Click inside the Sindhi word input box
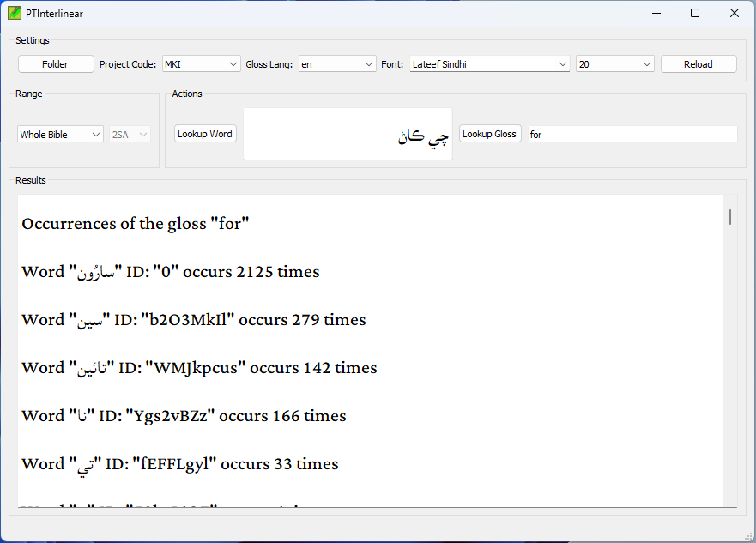This screenshot has height=543, width=756. [x=348, y=134]
